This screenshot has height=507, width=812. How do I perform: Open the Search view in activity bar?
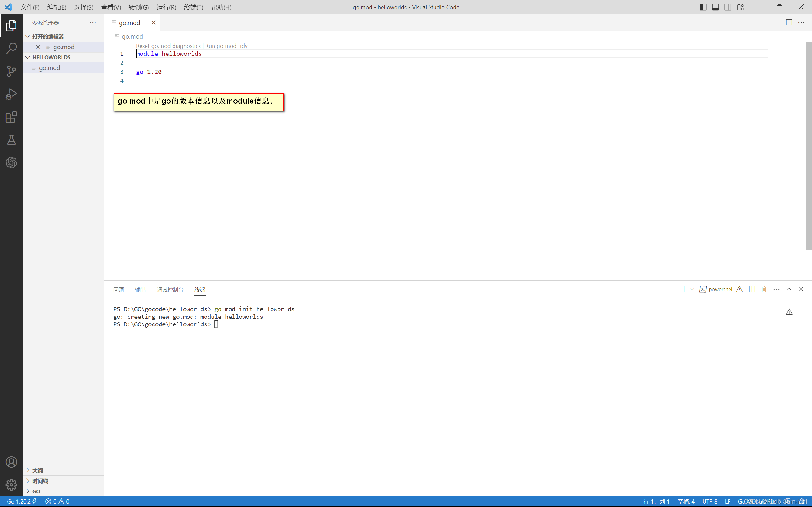point(11,48)
